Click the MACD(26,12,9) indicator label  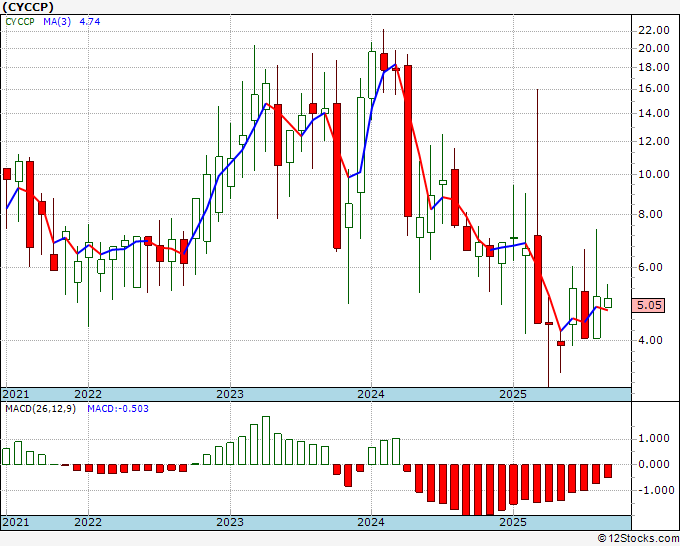[40, 409]
